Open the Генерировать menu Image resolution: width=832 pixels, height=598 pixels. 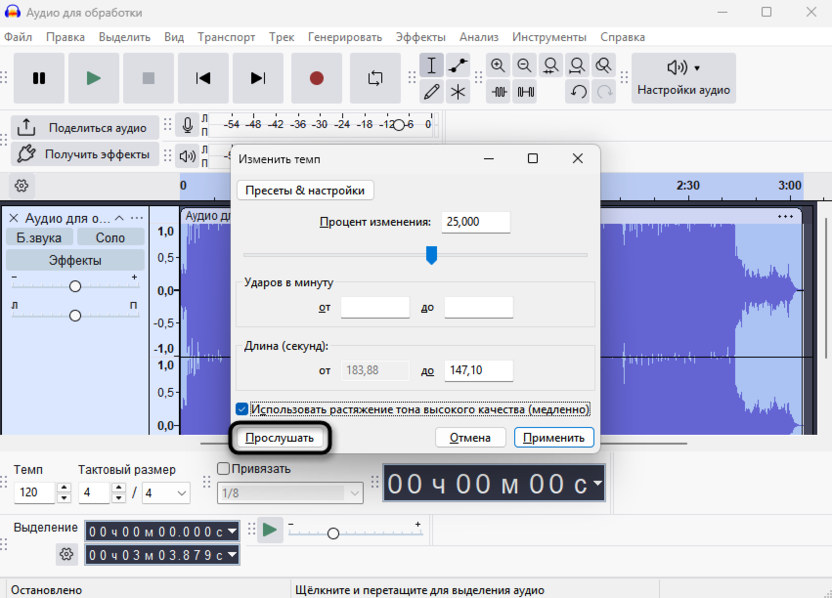click(x=344, y=37)
